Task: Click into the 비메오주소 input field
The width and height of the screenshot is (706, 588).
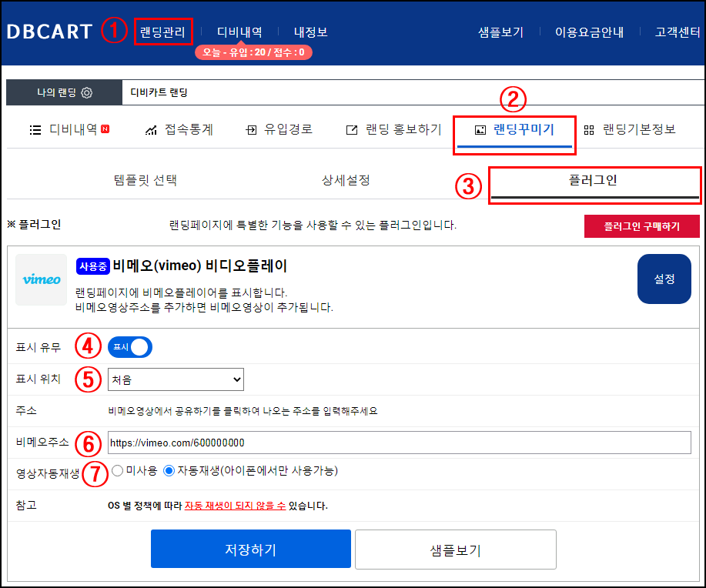Action: (x=400, y=443)
